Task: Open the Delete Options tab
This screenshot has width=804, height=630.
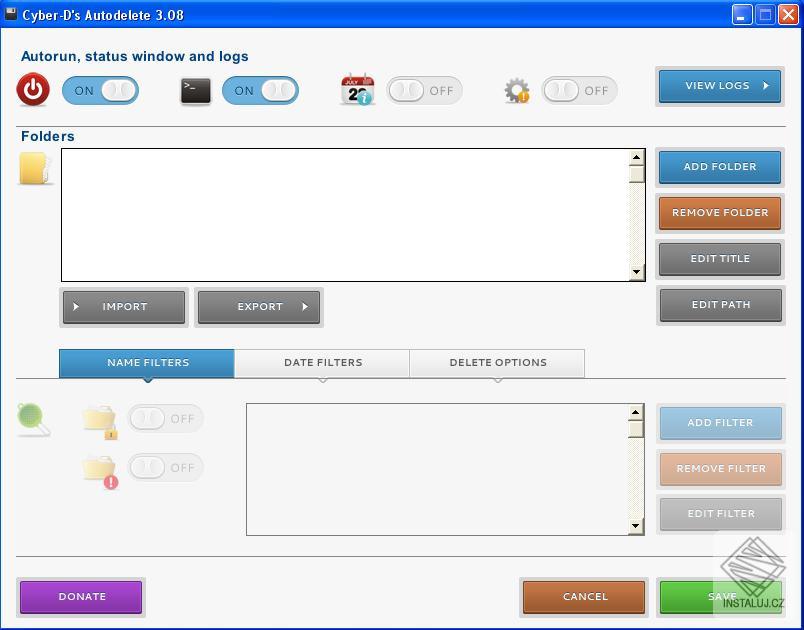Action: pyautogui.click(x=497, y=363)
